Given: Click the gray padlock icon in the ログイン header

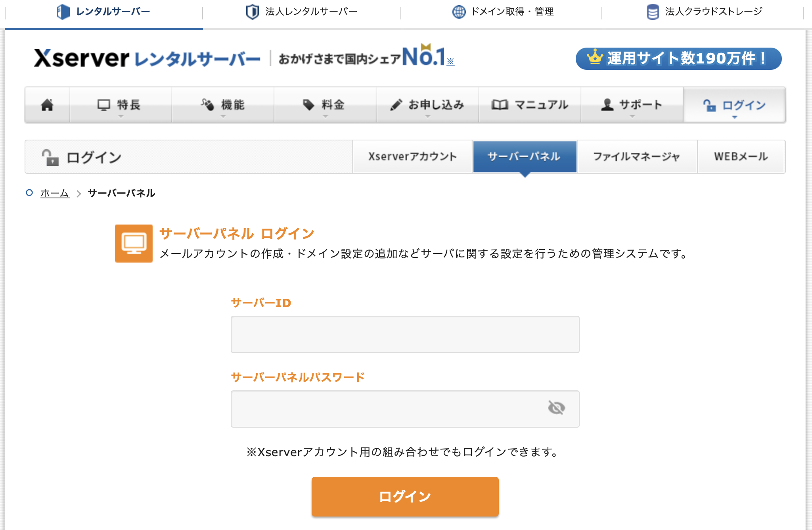Looking at the screenshot, I should click(x=50, y=157).
